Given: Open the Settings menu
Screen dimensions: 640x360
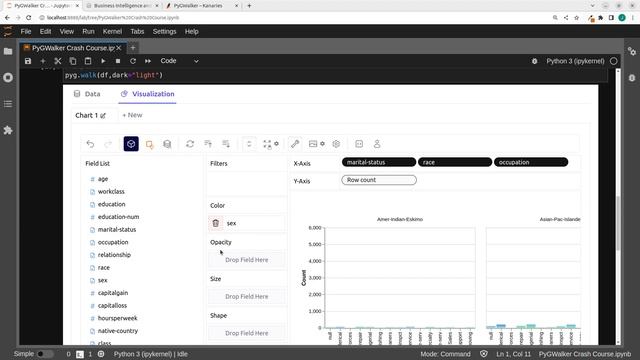Looking at the screenshot, I should [x=164, y=31].
